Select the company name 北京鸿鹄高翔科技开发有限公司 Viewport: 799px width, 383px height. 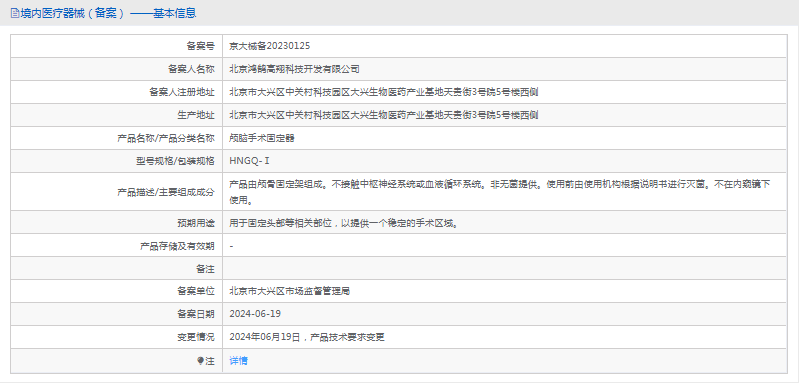295,69
